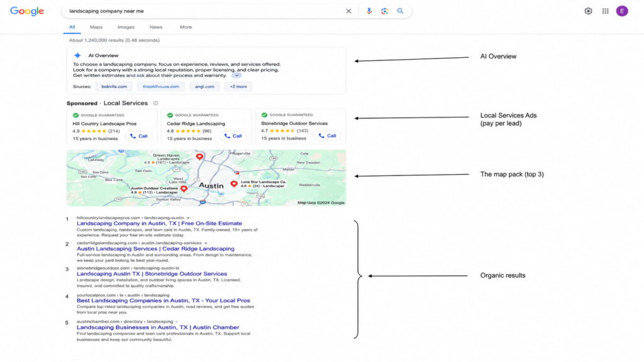Open the Stonebridge Outdoor Services ad title
Viewport: 644px width, 362px height.
coord(294,123)
